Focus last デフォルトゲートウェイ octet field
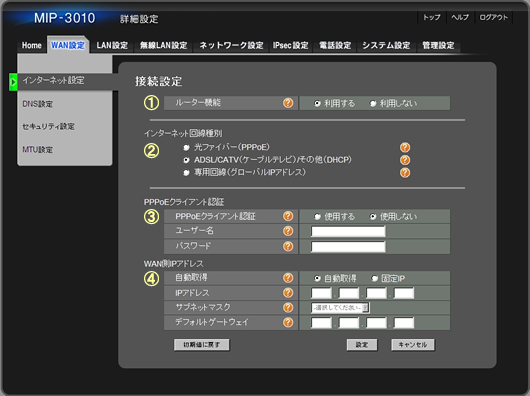Image resolution: width=530 pixels, height=396 pixels. [x=404, y=323]
